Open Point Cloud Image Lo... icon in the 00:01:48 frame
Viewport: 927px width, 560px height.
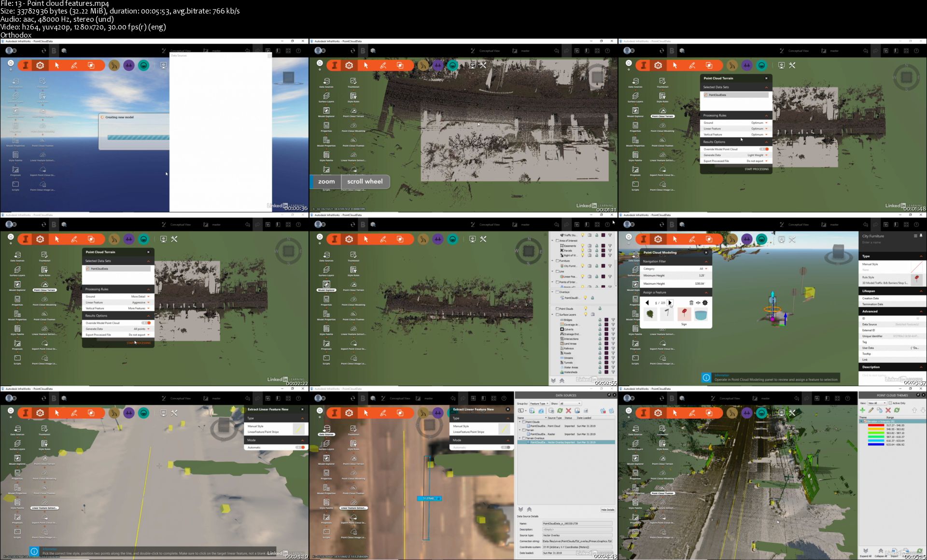[662, 184]
